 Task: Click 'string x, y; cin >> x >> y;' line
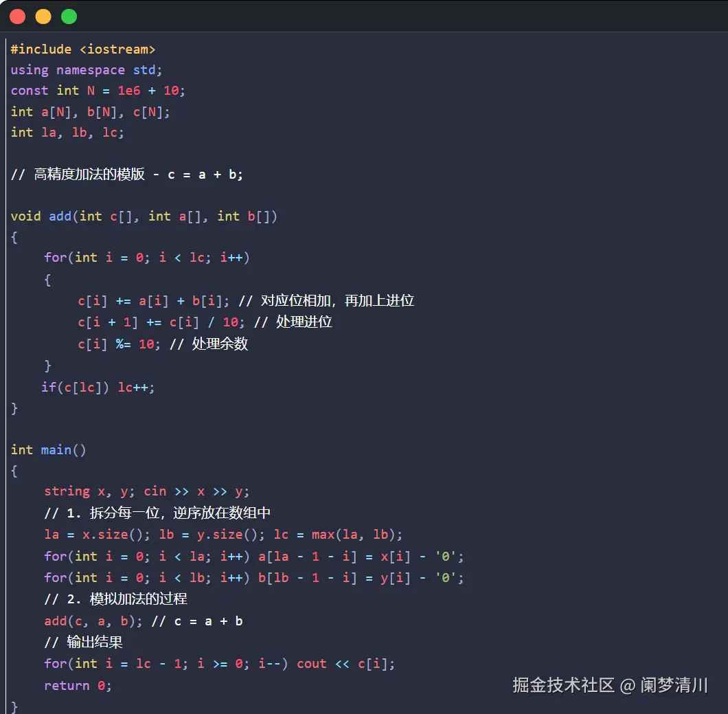click(x=147, y=491)
